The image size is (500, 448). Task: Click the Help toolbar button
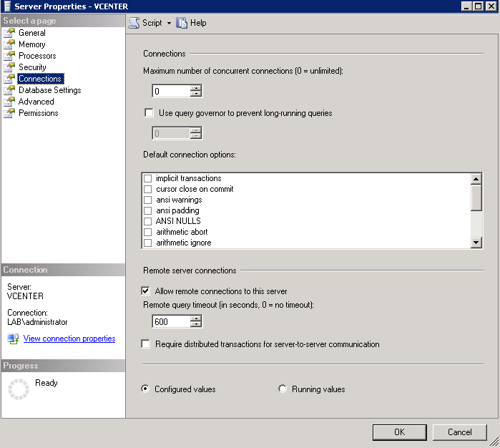click(x=191, y=23)
